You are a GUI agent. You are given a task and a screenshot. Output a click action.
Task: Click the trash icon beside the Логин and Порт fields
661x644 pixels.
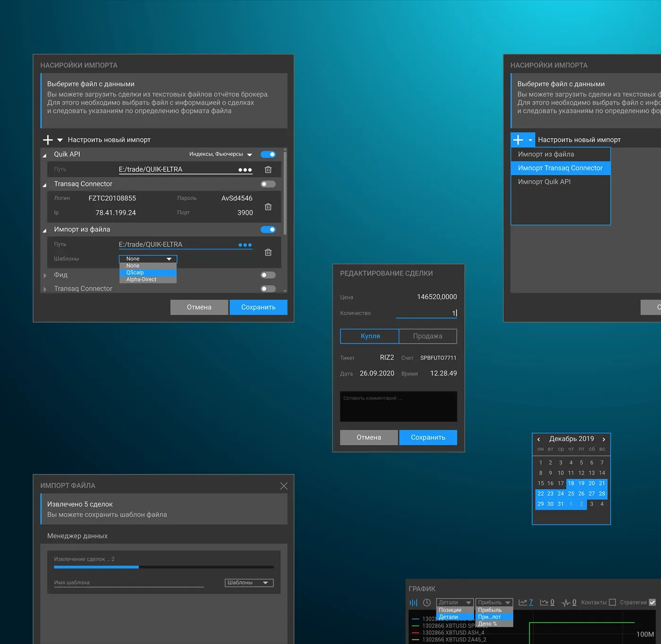pos(268,207)
